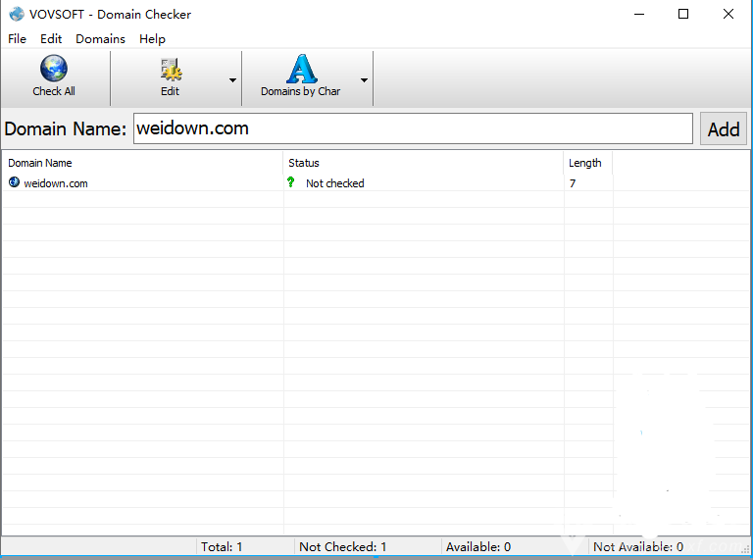Sort by the Domain Name column header
This screenshot has width=753, height=560.
click(x=142, y=163)
